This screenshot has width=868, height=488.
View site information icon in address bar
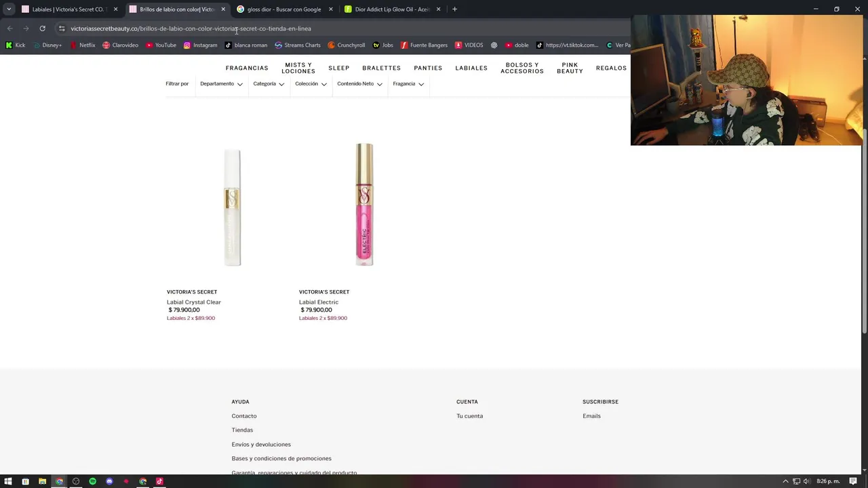click(x=62, y=28)
